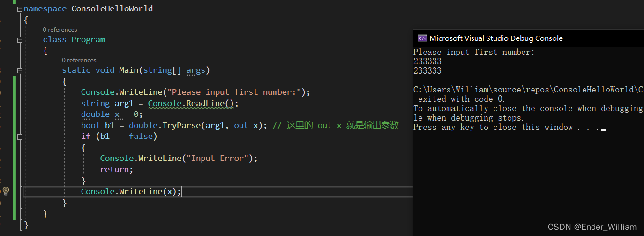Click the variable x in the double declaration
644x236 pixels.
point(117,114)
